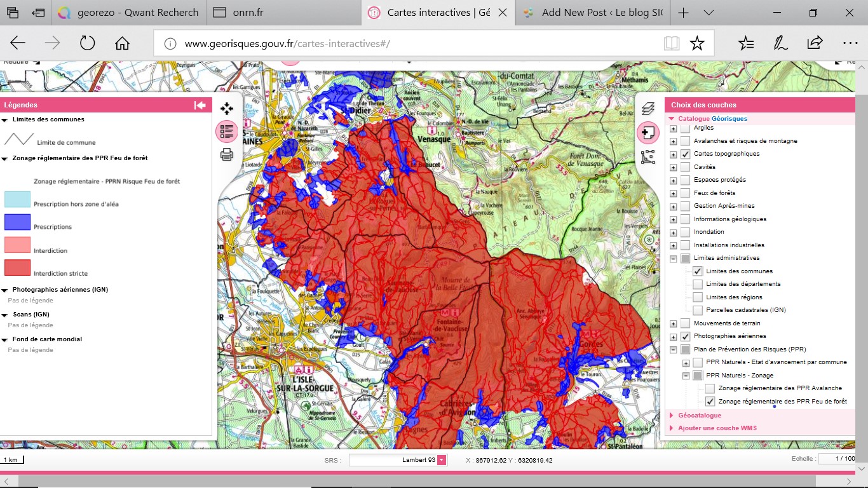Open the Lambert 93 SRS dropdown
Screen dimensions: 868x488
coord(442,460)
